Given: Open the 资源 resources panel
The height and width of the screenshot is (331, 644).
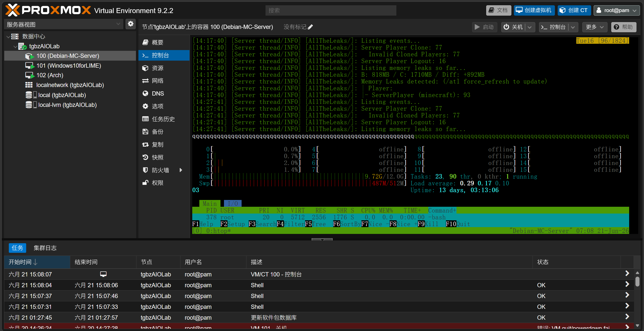Looking at the screenshot, I should (x=164, y=68).
